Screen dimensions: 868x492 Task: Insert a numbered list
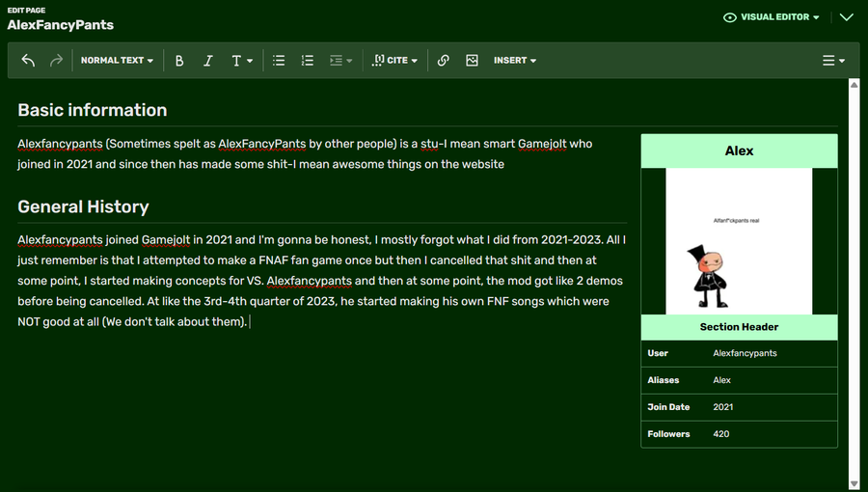[308, 61]
